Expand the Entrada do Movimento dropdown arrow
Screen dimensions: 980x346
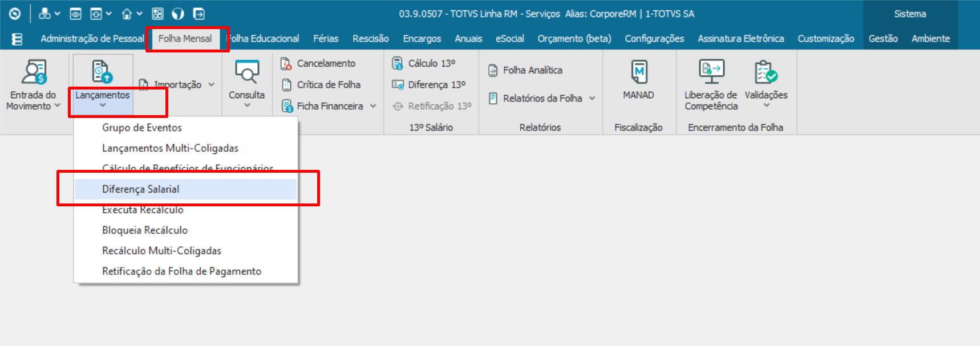click(57, 105)
